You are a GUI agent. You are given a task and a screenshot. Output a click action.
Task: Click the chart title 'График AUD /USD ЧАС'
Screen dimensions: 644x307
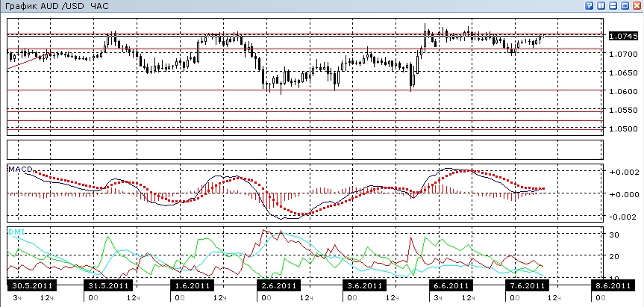[x=57, y=7]
